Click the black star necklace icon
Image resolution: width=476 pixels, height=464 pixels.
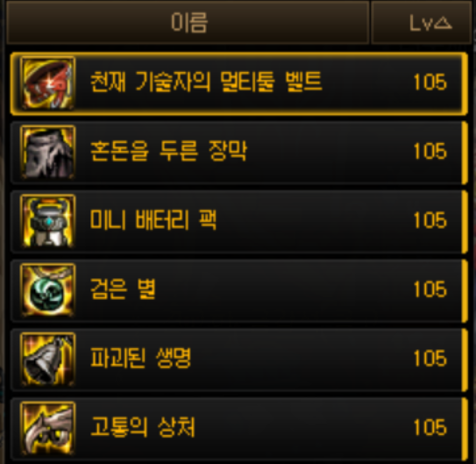(x=47, y=290)
